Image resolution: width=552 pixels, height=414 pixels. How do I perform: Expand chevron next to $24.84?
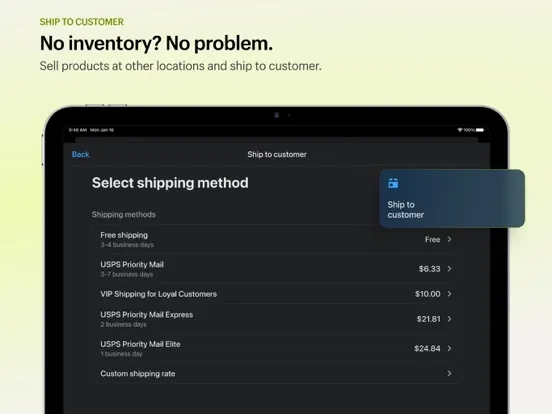[449, 348]
